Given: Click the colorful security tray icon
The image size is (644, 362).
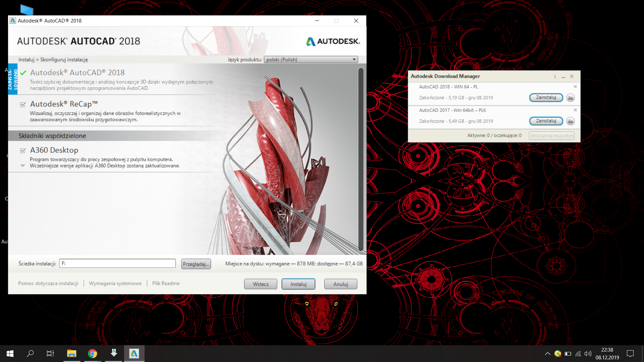Looking at the screenshot, I should click(558, 354).
